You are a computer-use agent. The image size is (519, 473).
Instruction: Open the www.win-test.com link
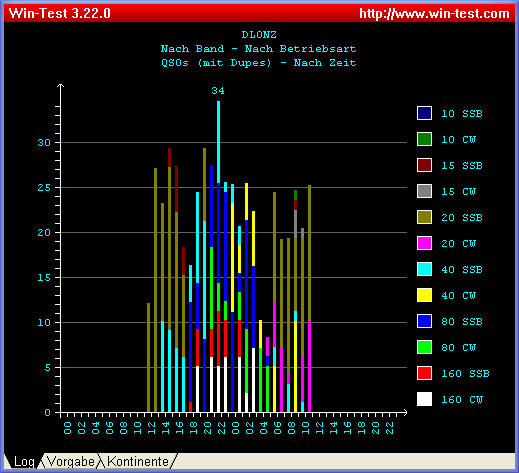[x=434, y=14]
